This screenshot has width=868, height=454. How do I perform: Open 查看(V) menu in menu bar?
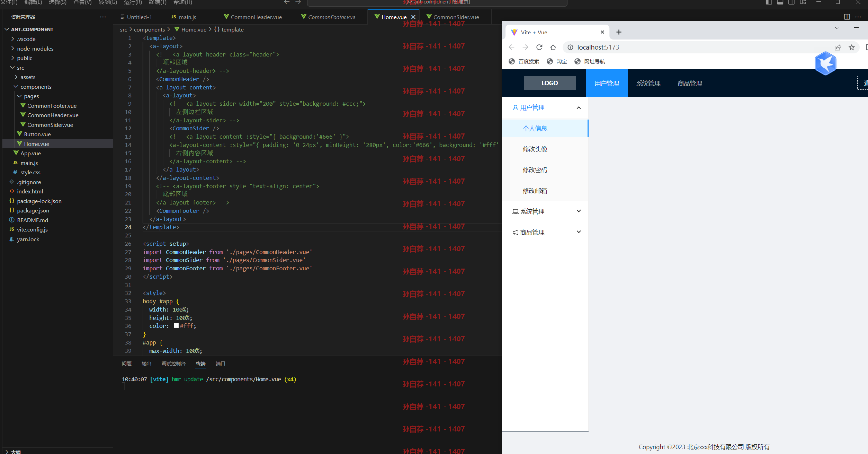tap(82, 2)
